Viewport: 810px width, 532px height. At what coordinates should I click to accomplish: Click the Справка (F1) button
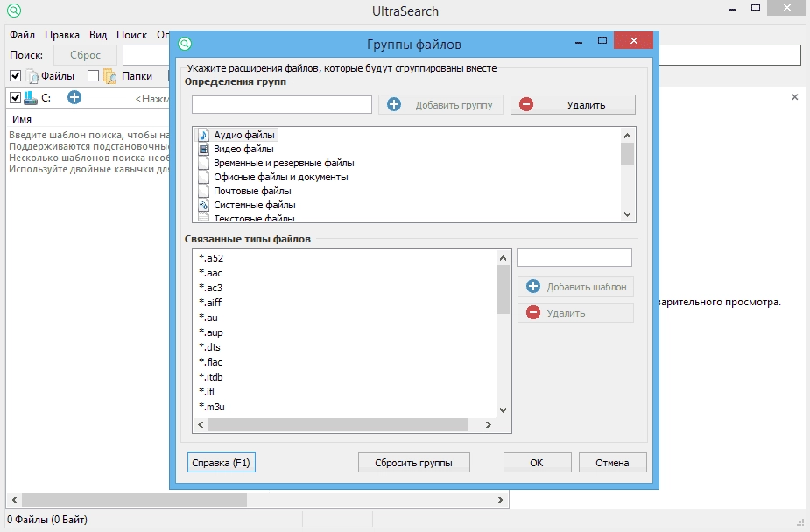point(221,463)
